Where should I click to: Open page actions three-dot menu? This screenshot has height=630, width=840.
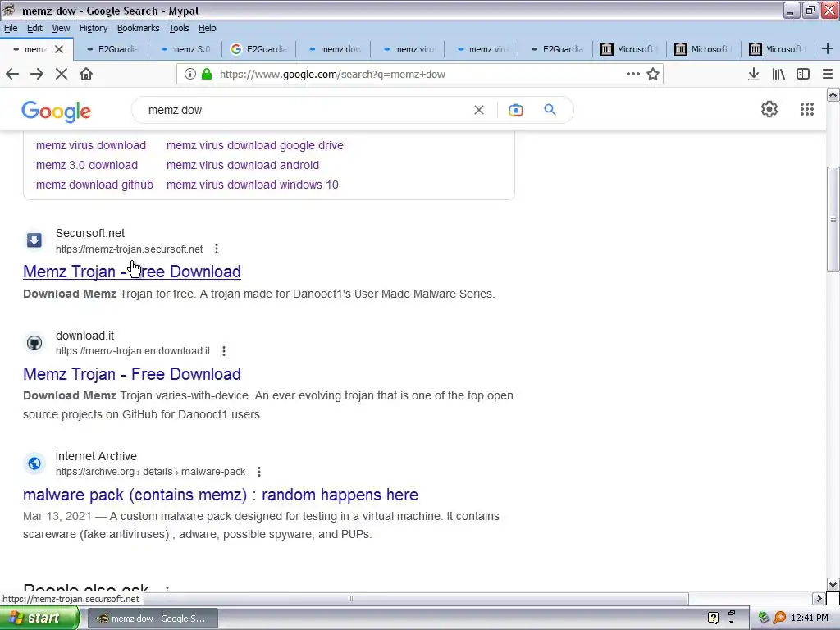point(632,74)
